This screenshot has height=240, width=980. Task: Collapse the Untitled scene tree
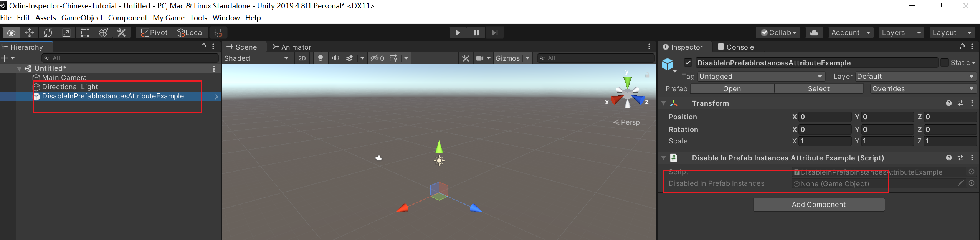pyautogui.click(x=19, y=69)
